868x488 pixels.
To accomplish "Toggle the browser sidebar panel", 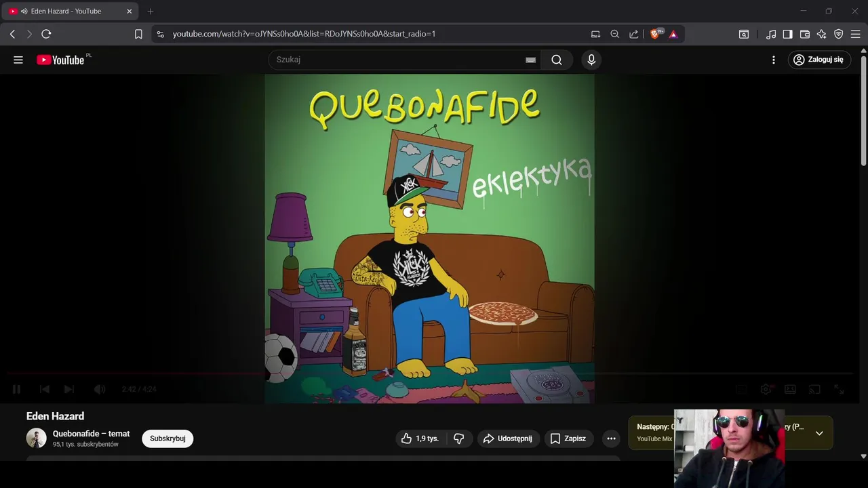I will pyautogui.click(x=787, y=34).
